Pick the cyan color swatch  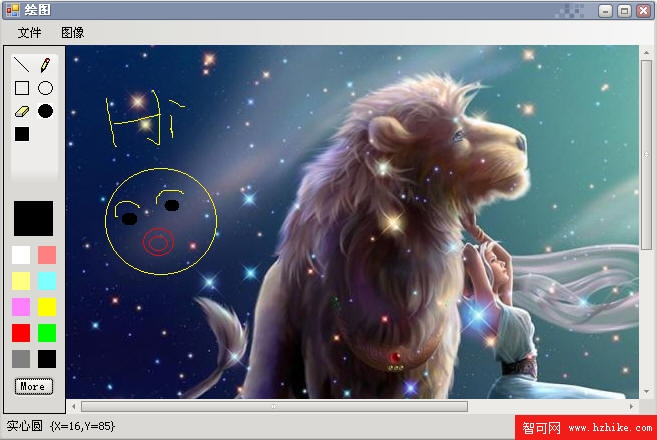(x=47, y=281)
